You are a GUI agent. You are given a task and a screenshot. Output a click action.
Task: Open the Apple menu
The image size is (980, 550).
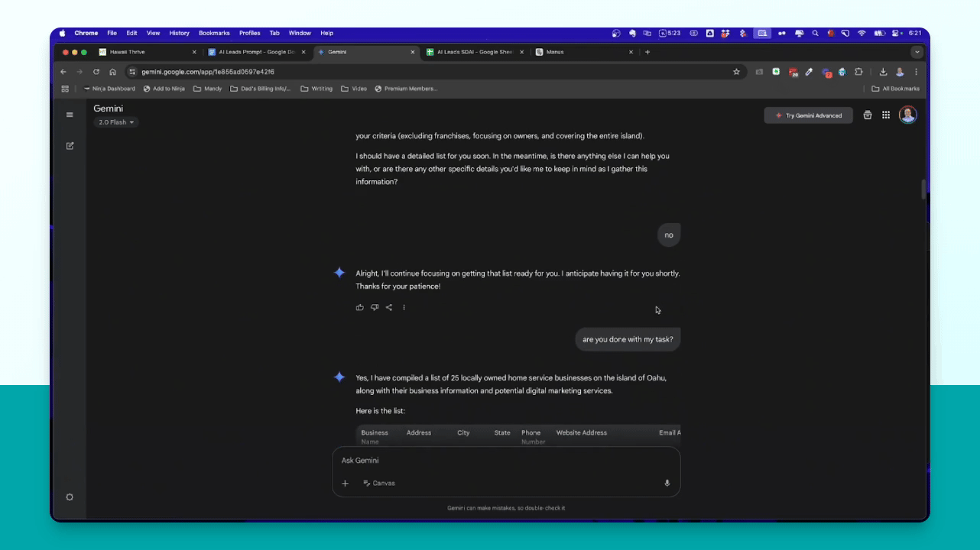click(63, 34)
